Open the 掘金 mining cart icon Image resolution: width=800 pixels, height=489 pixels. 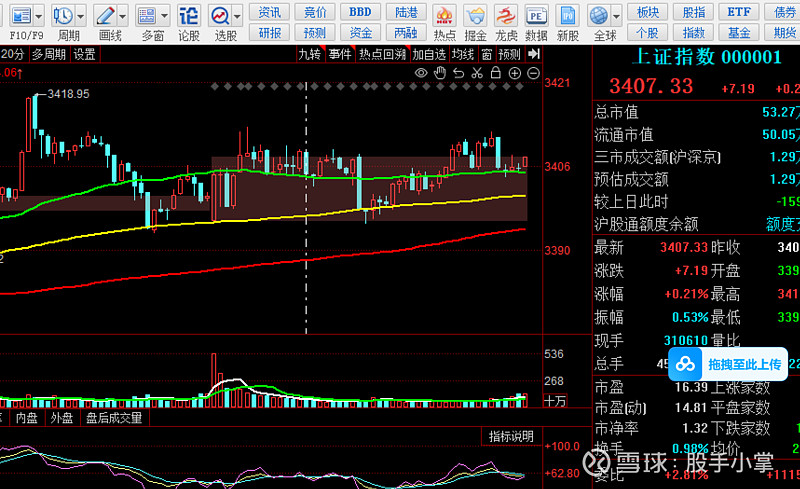(476, 16)
